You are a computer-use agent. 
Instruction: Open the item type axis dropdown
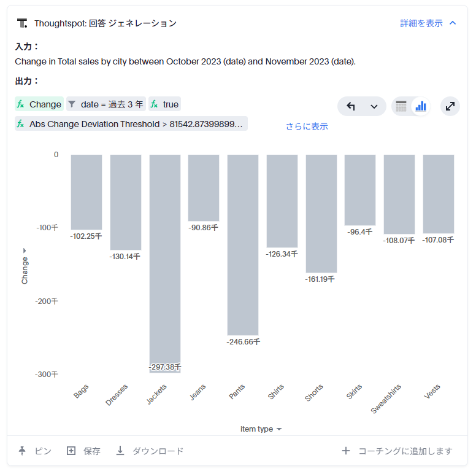click(x=261, y=429)
